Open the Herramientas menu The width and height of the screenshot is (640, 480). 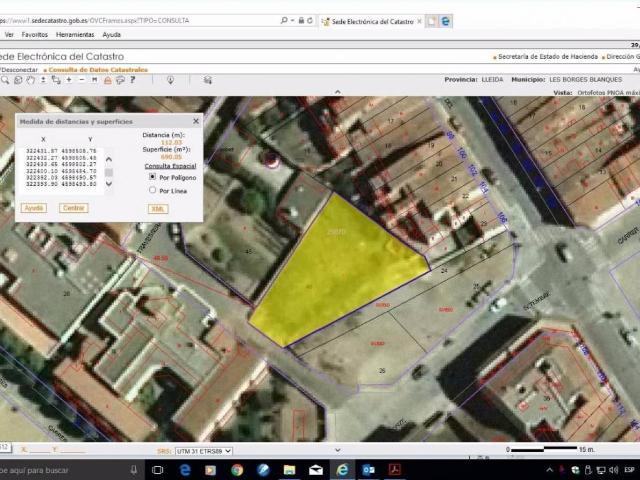tap(75, 34)
